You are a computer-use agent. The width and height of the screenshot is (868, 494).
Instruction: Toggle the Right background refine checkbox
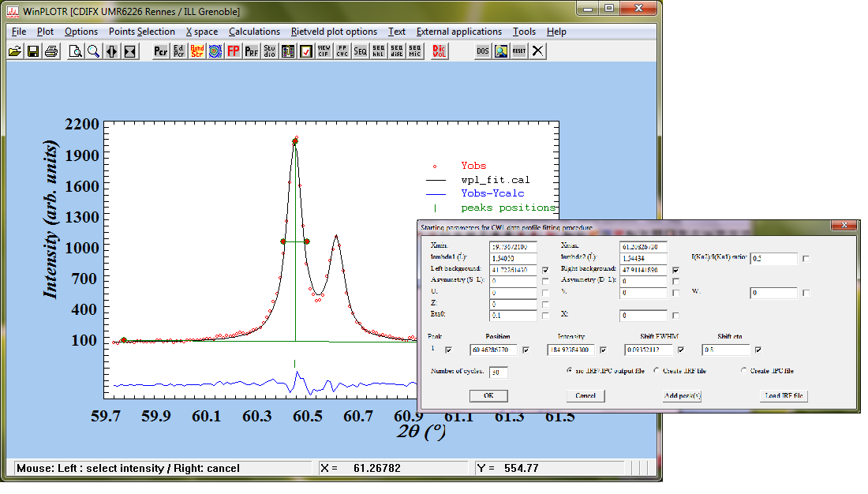[x=675, y=270]
